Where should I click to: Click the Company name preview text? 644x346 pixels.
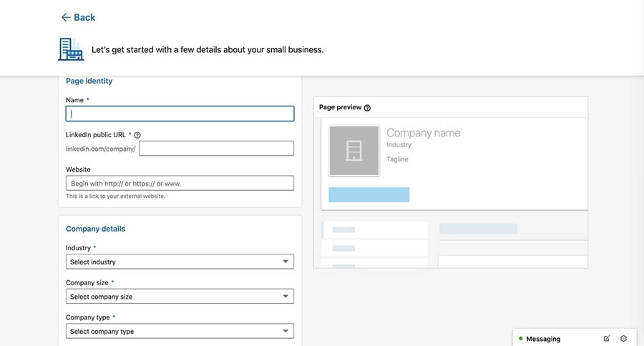423,133
